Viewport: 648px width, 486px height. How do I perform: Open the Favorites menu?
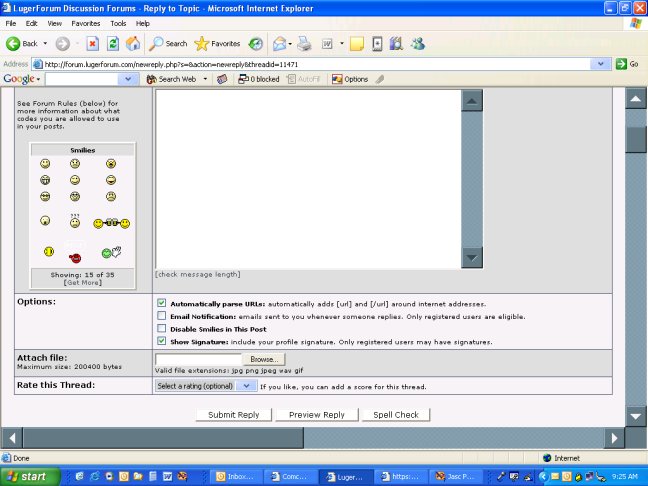pyautogui.click(x=85, y=22)
